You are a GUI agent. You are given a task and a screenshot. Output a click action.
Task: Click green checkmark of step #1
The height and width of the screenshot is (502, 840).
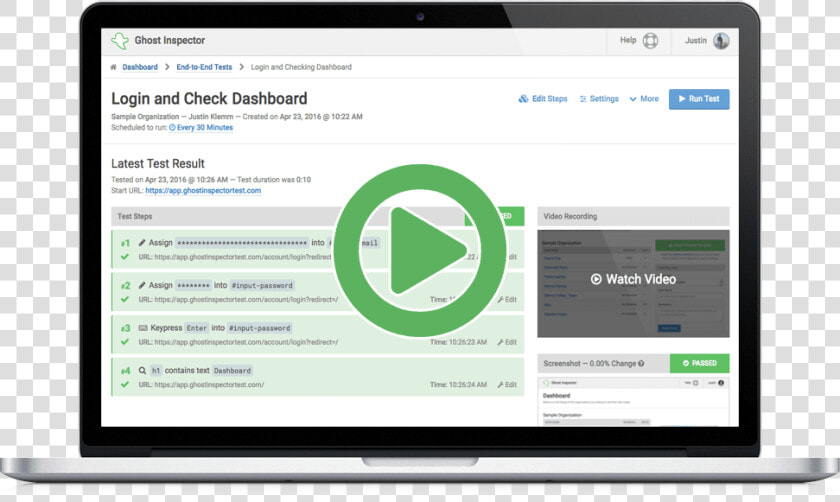click(x=125, y=257)
